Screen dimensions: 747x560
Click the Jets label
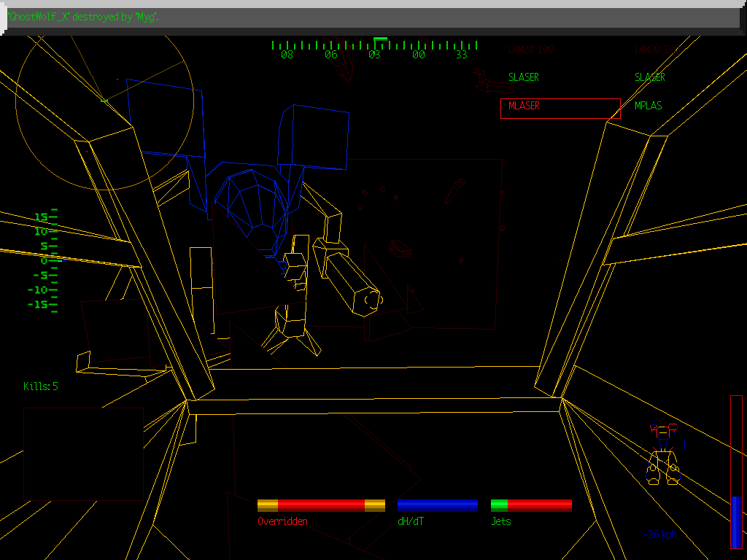[x=500, y=521]
